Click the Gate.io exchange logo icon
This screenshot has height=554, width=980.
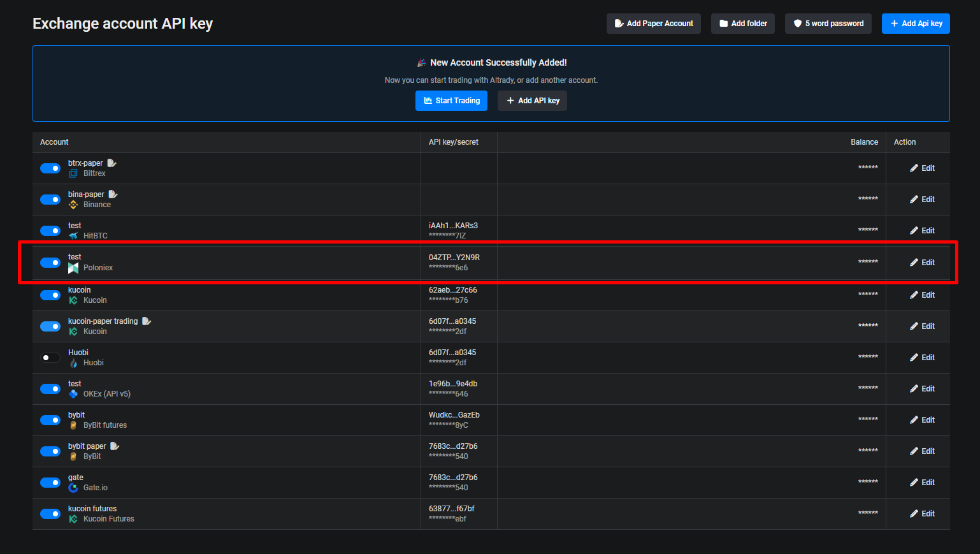73,488
